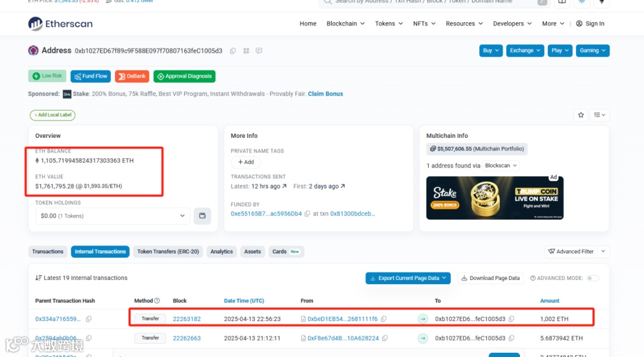Click the green arrow in block 22263182 row
The image size is (644, 357).
coord(423,319)
